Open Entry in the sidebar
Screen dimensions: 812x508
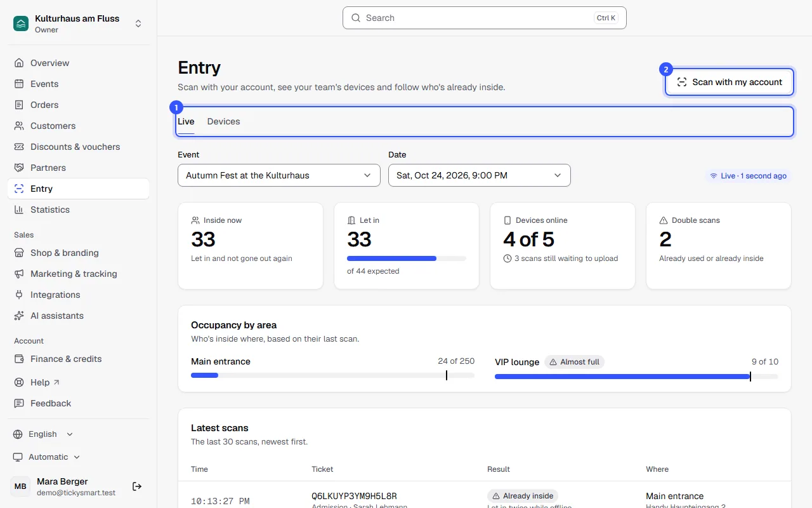click(x=79, y=189)
